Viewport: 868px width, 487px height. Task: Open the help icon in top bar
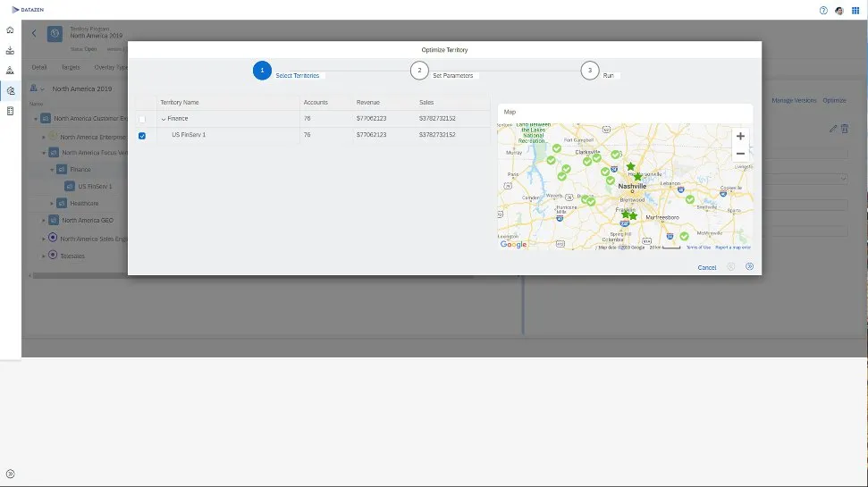point(823,10)
